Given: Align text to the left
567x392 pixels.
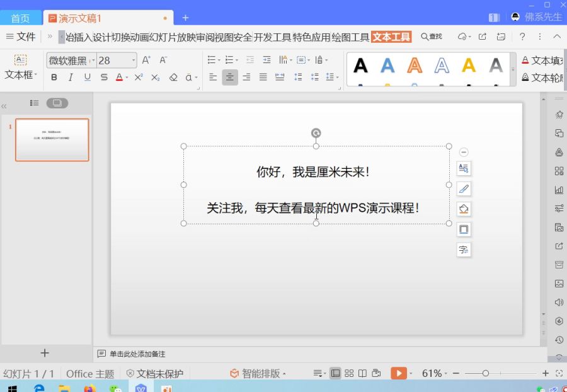Looking at the screenshot, I should [214, 78].
